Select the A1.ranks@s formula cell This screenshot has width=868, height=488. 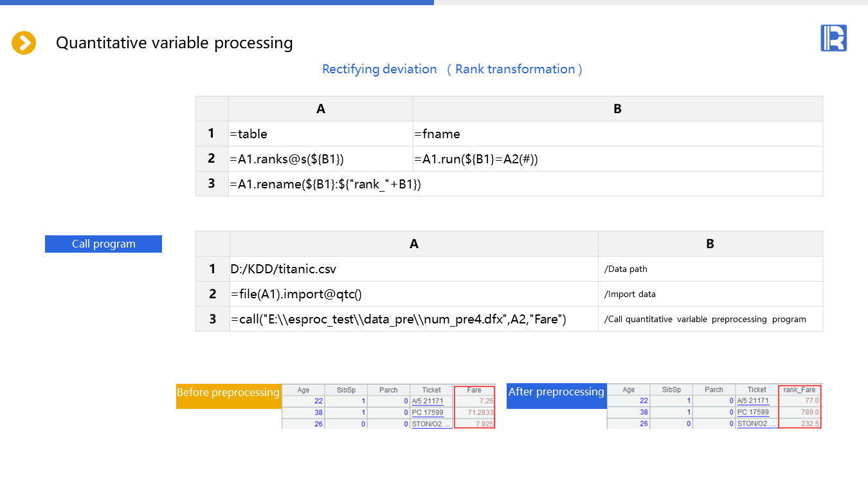coord(320,159)
